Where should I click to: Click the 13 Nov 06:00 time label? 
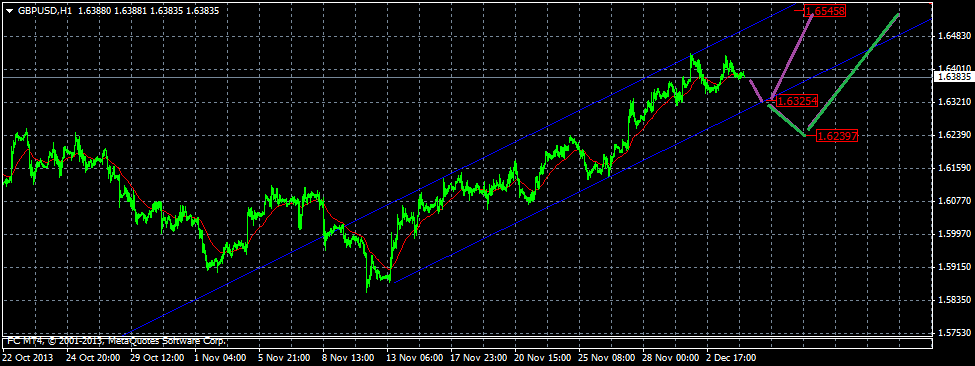415,358
